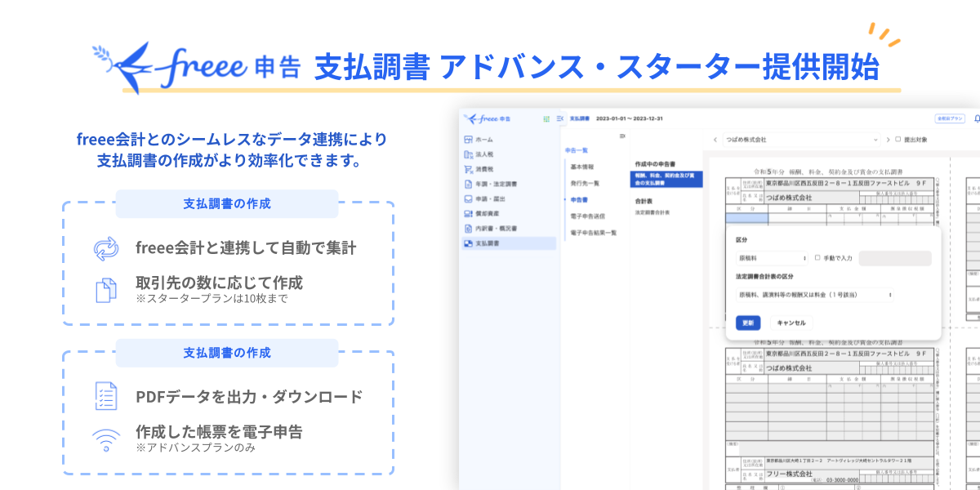Open the つばめ株式会社 company selector

[801, 140]
